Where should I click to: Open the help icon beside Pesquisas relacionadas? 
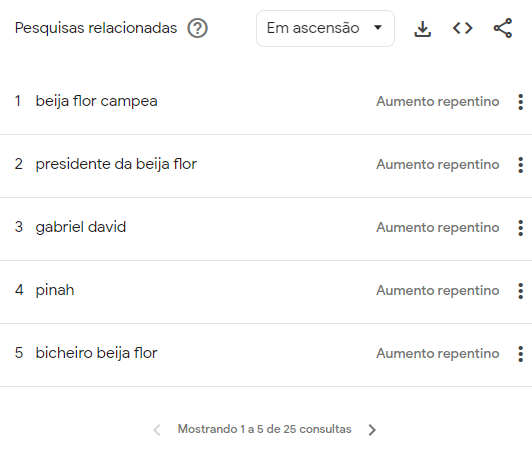(197, 28)
